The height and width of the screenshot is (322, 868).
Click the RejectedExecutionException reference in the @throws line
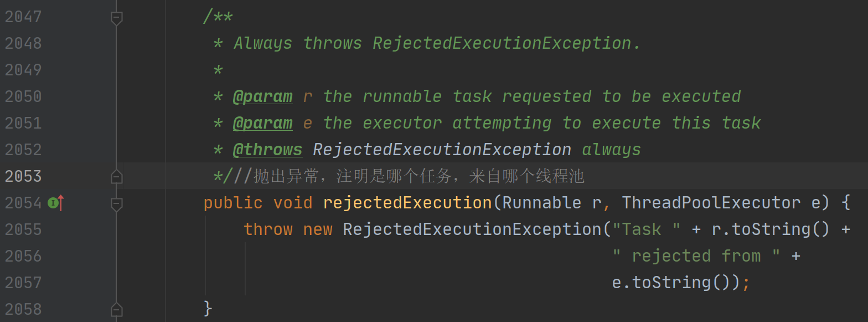click(x=442, y=150)
